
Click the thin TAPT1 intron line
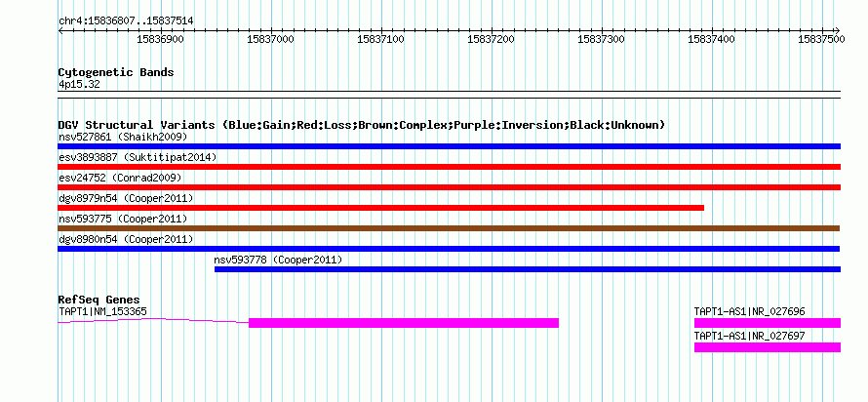tap(153, 320)
